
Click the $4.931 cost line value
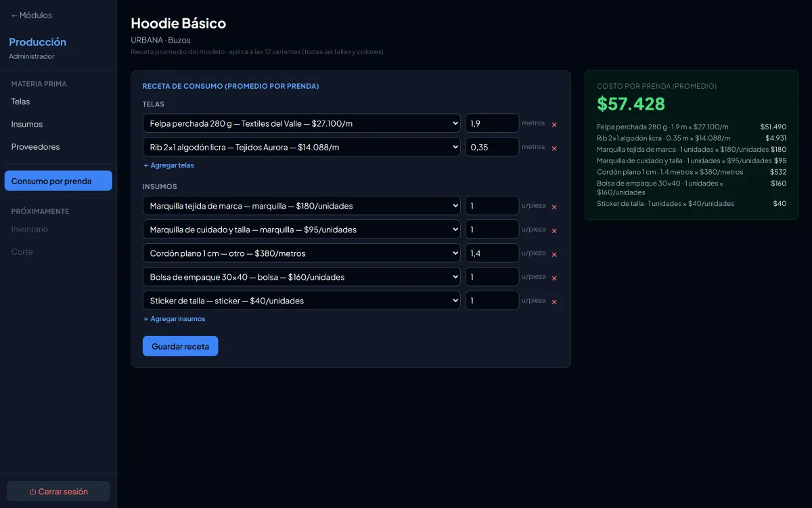click(775, 138)
